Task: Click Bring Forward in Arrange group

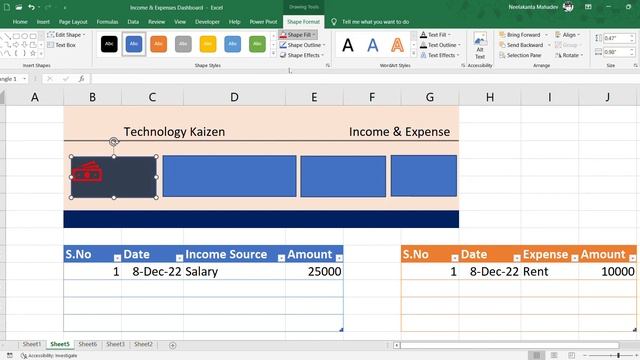Action: [x=520, y=35]
